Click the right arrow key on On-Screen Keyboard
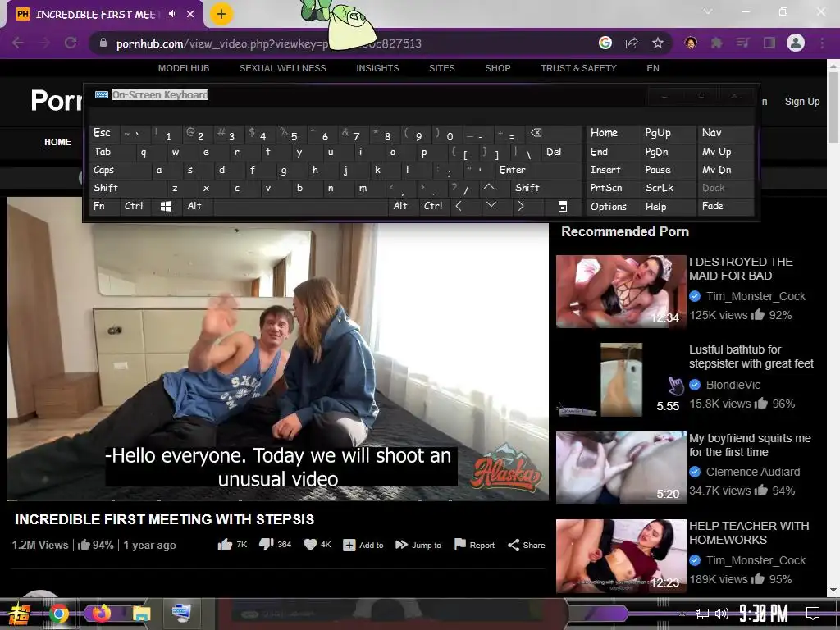Screen dimensions: 840x630 point(521,206)
